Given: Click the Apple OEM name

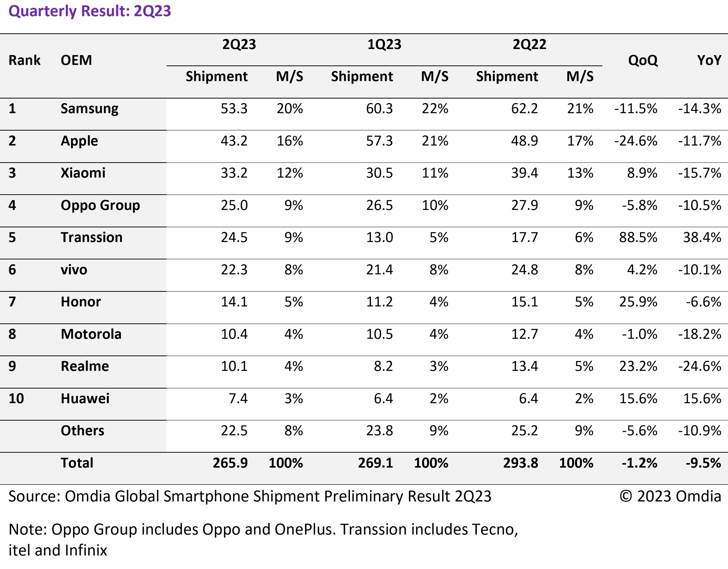Looking at the screenshot, I should click(79, 141).
